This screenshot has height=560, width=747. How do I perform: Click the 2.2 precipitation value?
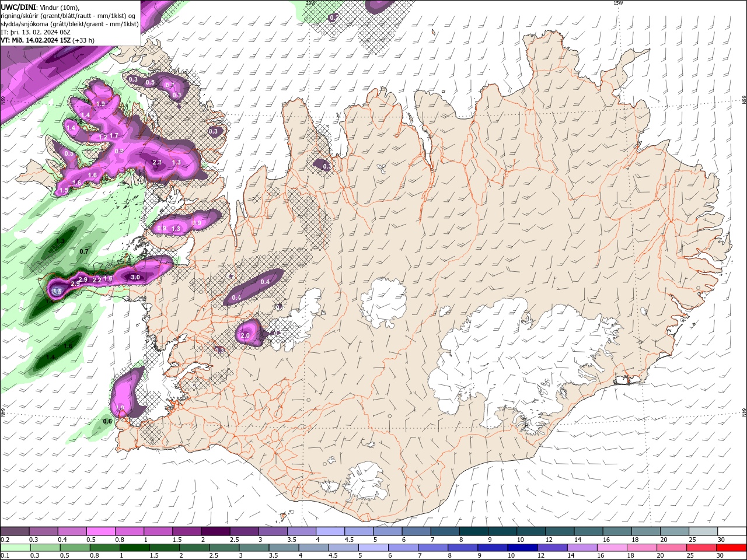point(97,280)
